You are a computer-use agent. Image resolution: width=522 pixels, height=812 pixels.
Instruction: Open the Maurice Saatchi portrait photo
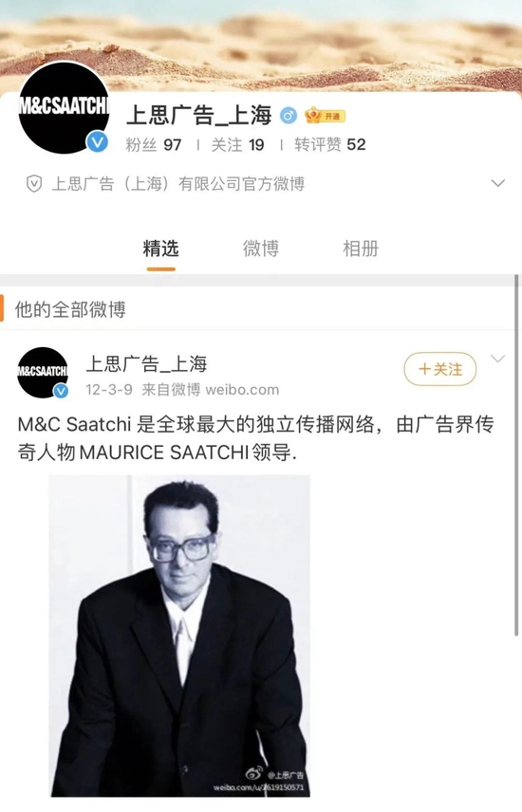(x=179, y=636)
